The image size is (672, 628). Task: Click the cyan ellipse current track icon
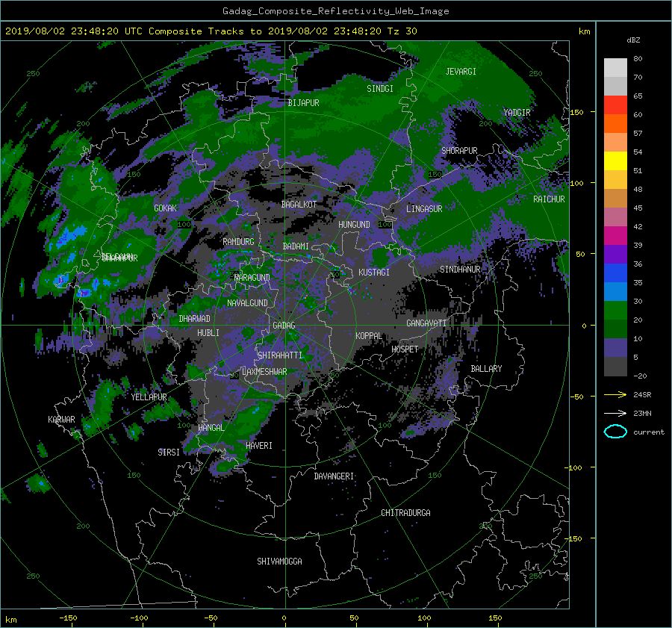click(615, 432)
